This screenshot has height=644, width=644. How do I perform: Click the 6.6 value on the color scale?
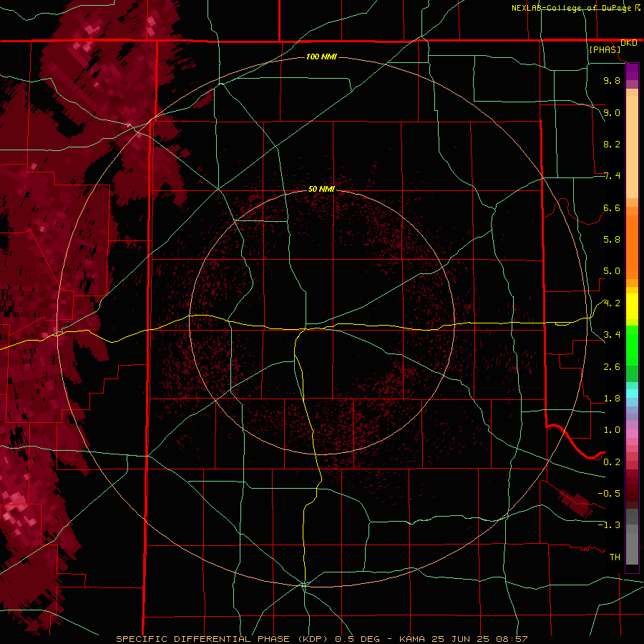click(x=612, y=208)
